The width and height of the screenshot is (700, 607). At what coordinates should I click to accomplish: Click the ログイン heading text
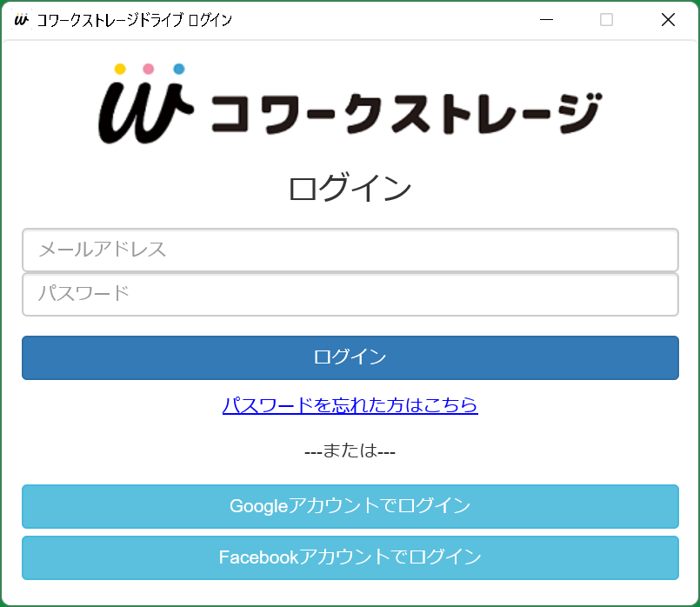click(x=350, y=186)
